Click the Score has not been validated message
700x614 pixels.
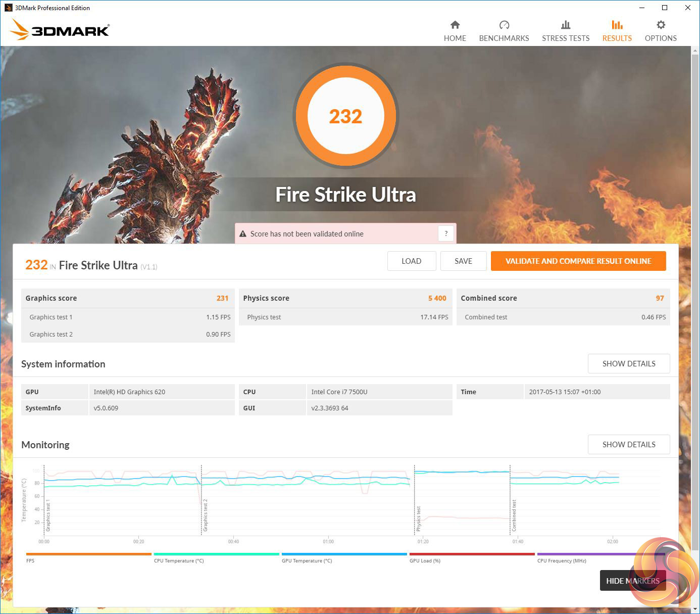(x=307, y=234)
